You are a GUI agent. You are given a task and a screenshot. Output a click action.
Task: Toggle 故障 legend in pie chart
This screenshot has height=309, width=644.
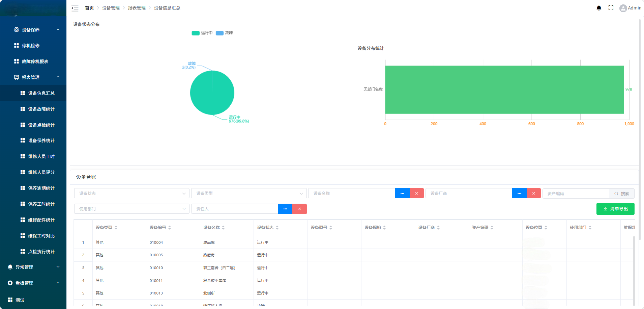tap(225, 33)
